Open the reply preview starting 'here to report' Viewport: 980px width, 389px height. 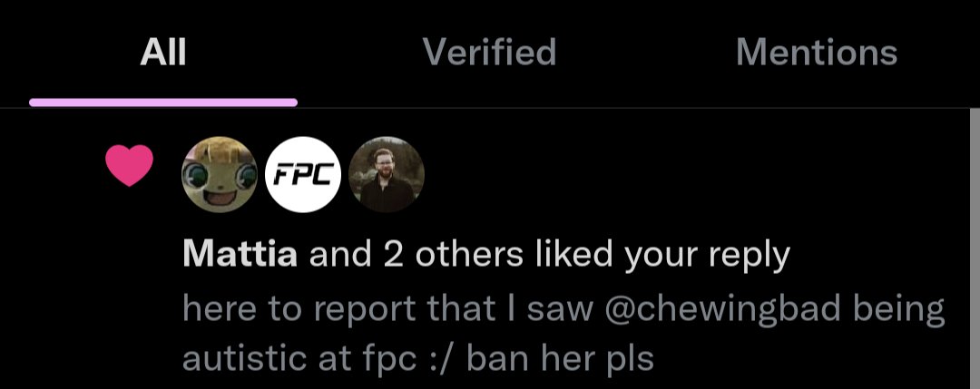563,334
